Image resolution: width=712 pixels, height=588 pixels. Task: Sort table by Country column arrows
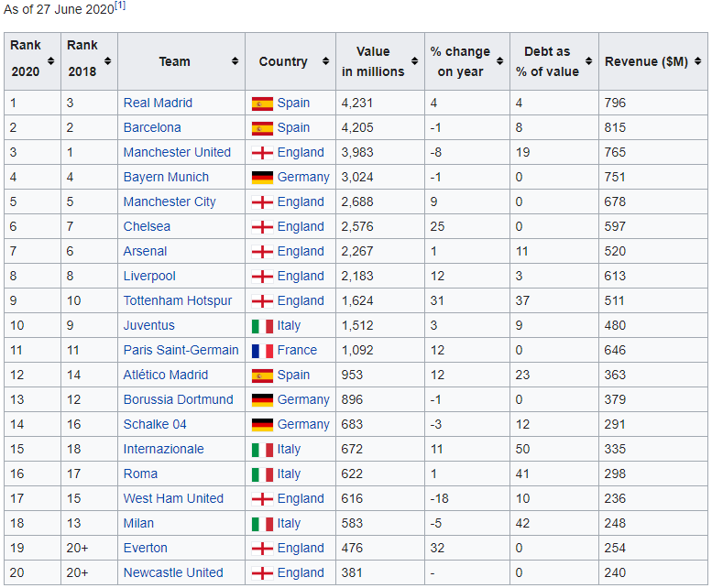click(x=325, y=60)
